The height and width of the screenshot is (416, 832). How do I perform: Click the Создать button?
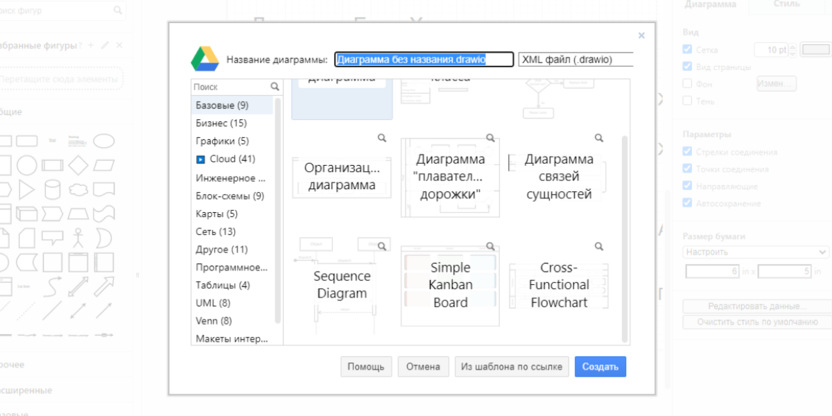point(600,367)
